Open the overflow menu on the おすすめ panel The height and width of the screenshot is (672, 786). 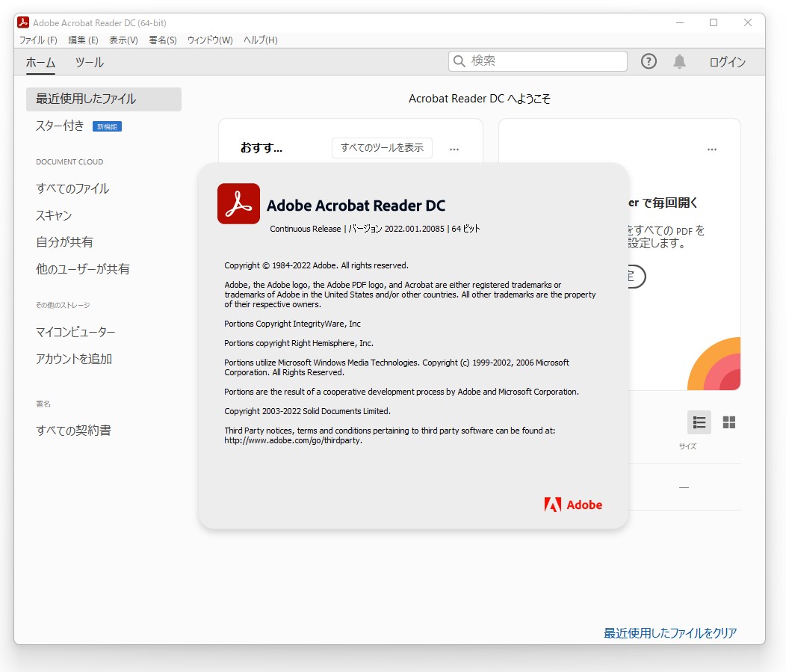pos(454,149)
